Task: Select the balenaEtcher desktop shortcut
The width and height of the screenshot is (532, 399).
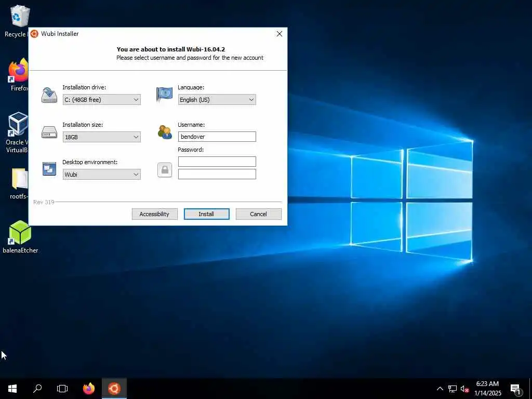Action: 20,237
